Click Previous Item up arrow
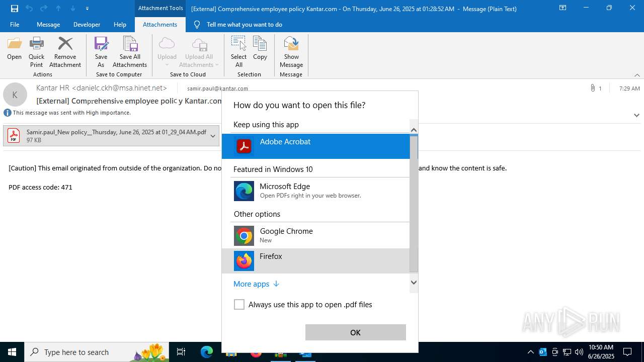This screenshot has width=644, height=362. coord(58,9)
